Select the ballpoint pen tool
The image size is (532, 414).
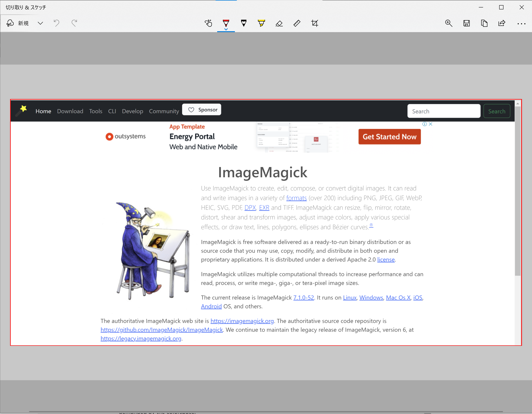coord(226,23)
